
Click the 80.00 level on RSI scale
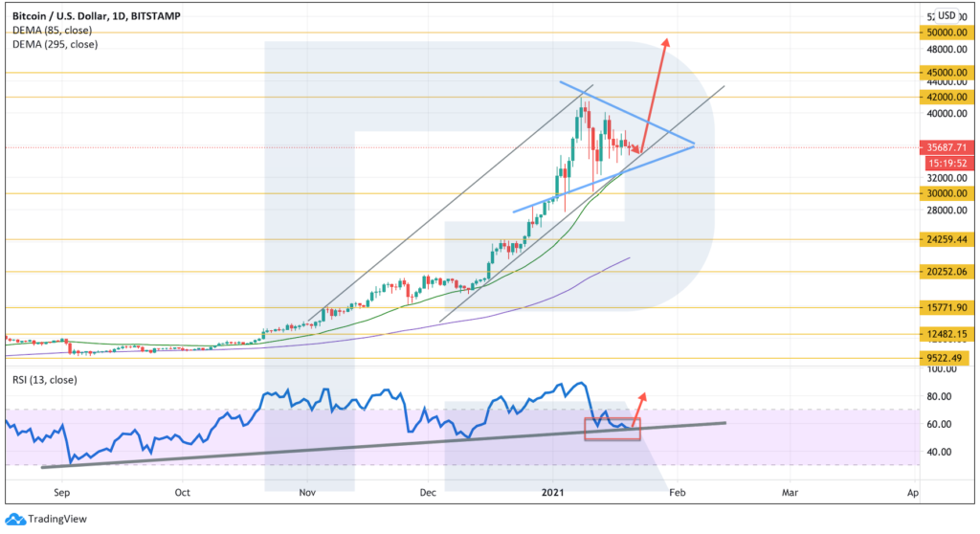940,396
